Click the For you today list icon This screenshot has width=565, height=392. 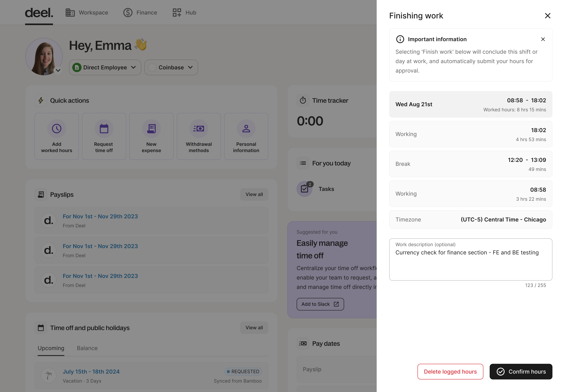(x=303, y=163)
